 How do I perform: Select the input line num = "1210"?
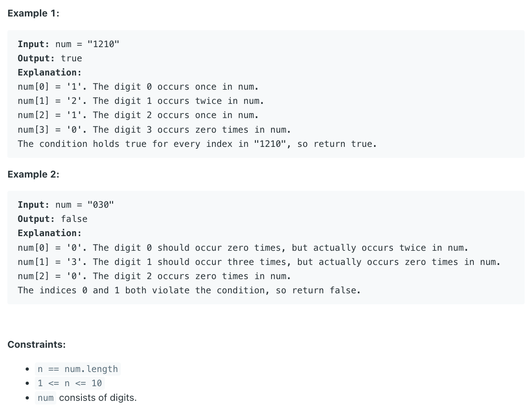click(69, 44)
